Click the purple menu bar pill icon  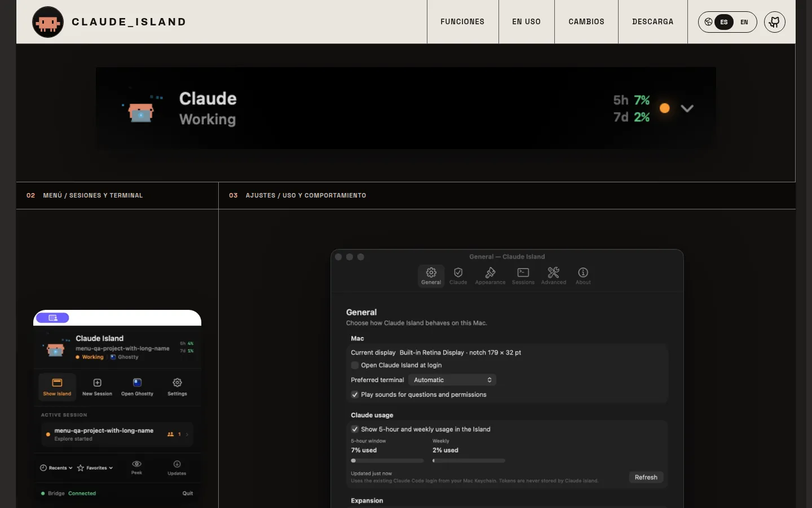click(52, 318)
